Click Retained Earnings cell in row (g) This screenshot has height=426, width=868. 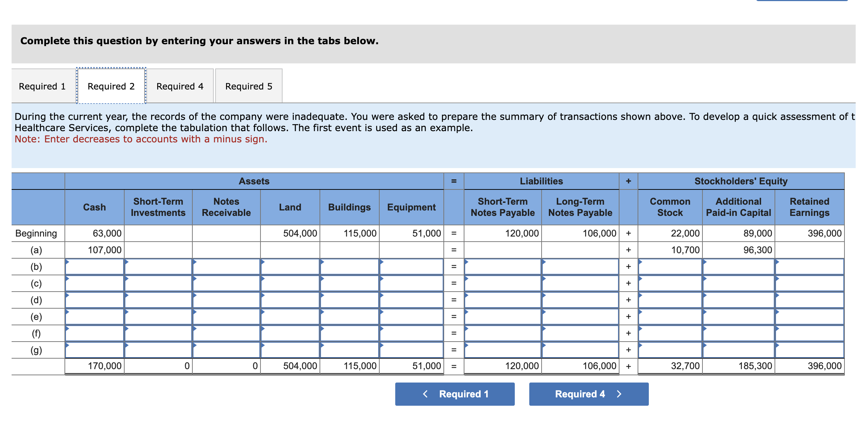coord(809,350)
